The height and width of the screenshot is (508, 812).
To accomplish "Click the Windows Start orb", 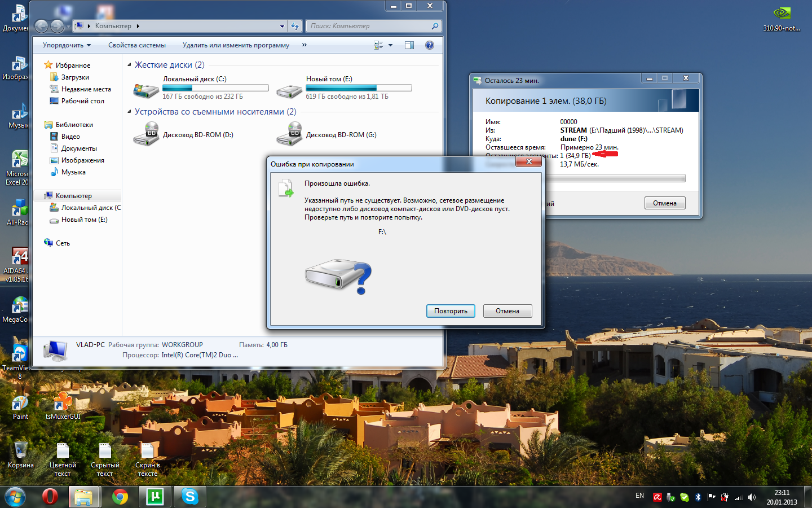I will tap(15, 497).
